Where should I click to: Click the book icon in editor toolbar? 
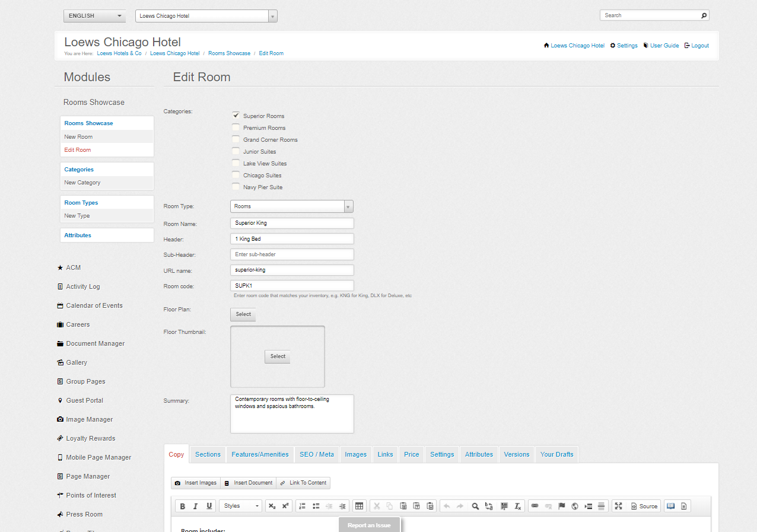[670, 506]
